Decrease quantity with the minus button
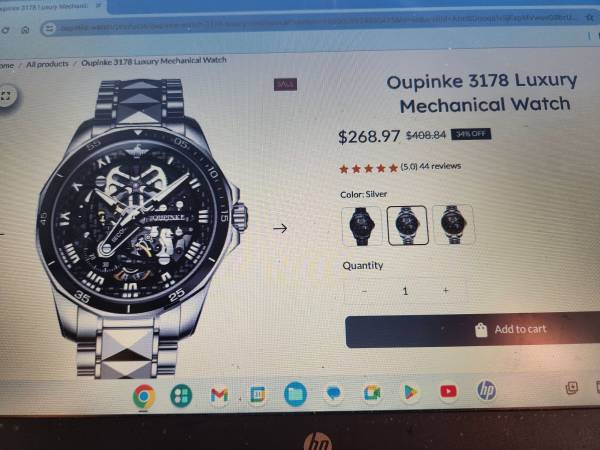The width and height of the screenshot is (600, 450). pyautogui.click(x=364, y=292)
